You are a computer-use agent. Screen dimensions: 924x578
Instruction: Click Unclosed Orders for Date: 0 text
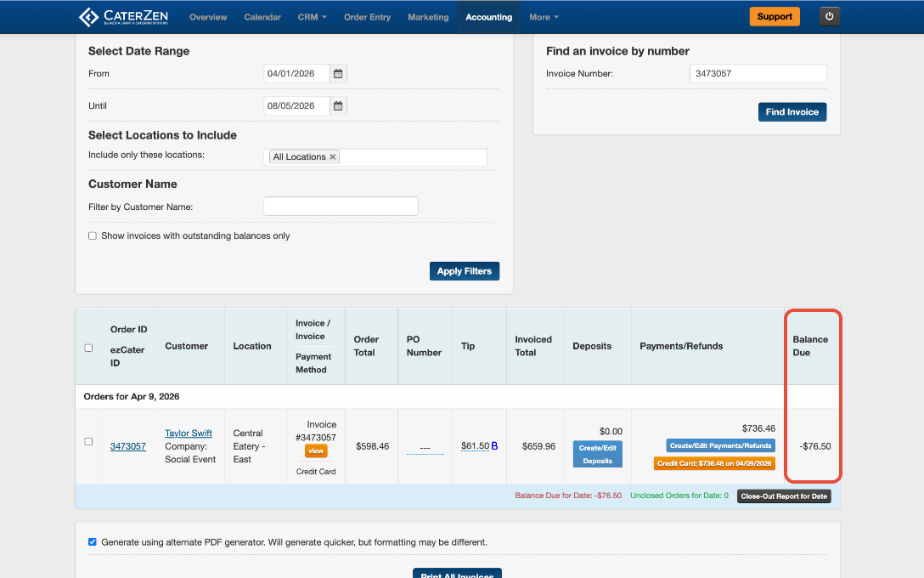coord(679,496)
